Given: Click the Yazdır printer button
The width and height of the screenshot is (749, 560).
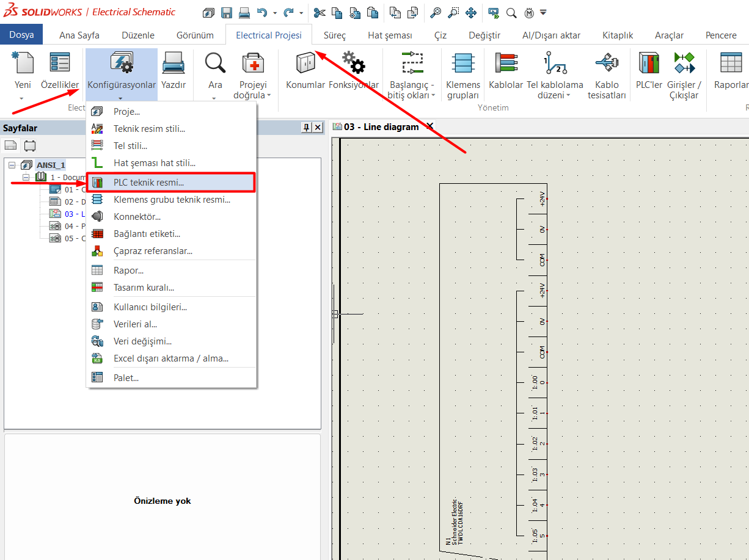Looking at the screenshot, I should coord(174,71).
